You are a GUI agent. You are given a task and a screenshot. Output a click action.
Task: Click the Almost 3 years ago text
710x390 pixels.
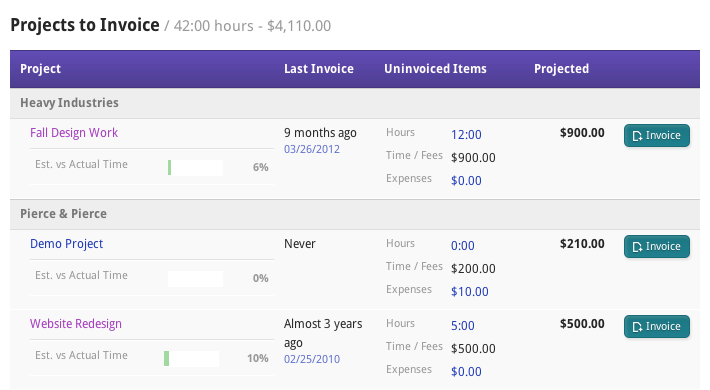(323, 333)
